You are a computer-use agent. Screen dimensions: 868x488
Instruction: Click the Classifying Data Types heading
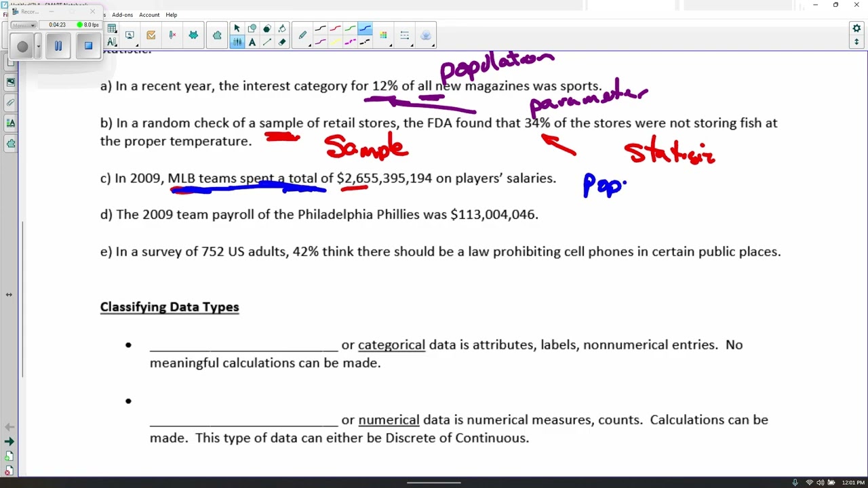point(170,307)
